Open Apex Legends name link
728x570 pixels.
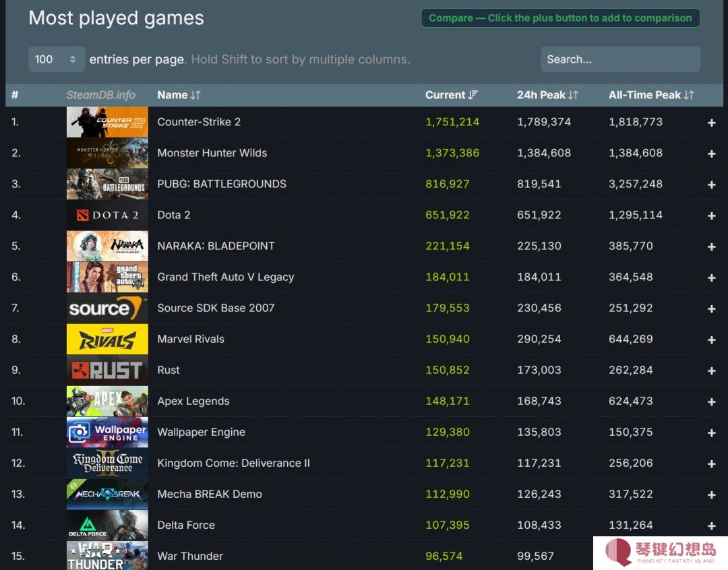click(x=193, y=401)
